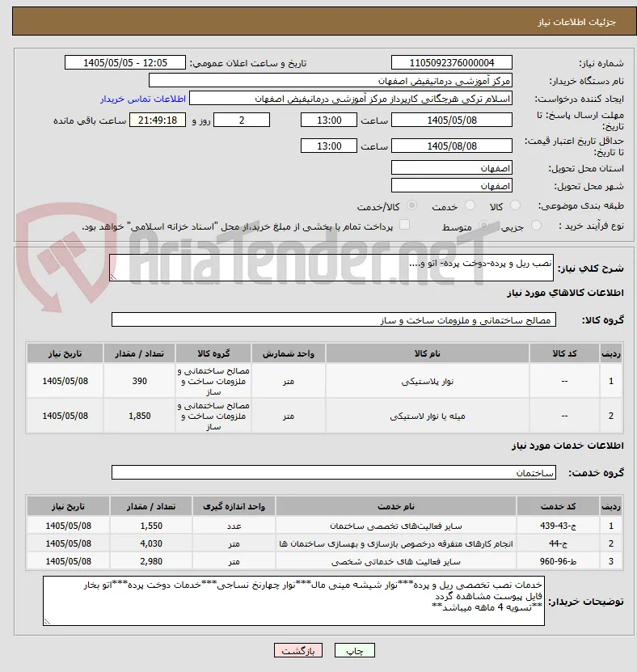
Task: Click the response deadline time field 13:00
Action: pyautogui.click(x=329, y=120)
